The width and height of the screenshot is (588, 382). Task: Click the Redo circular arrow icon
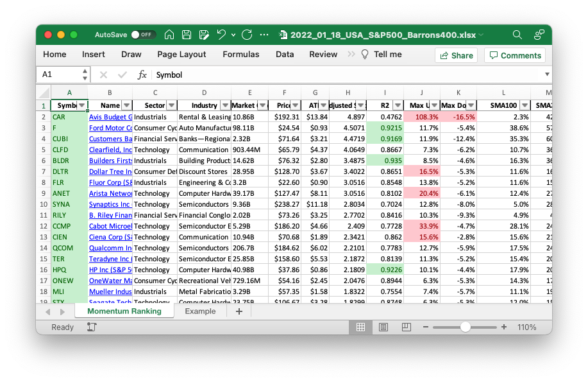[x=247, y=35]
